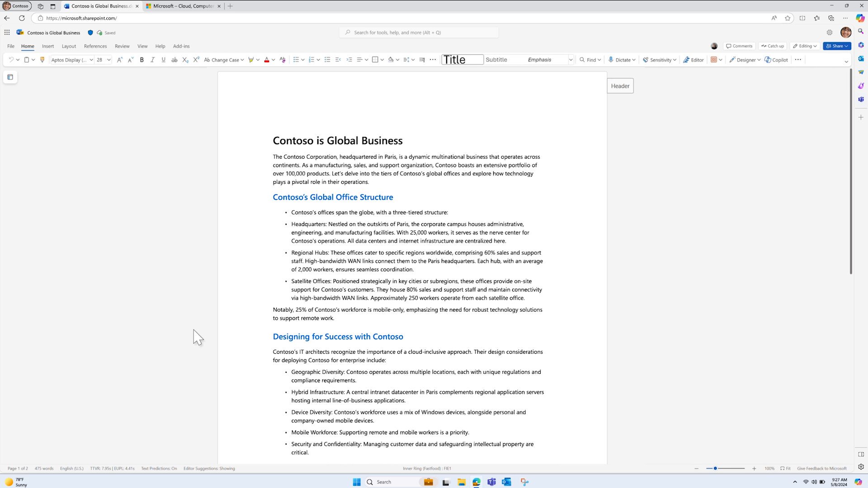Insert a numbered list
Viewport: 868px width, 488px height.
(311, 60)
